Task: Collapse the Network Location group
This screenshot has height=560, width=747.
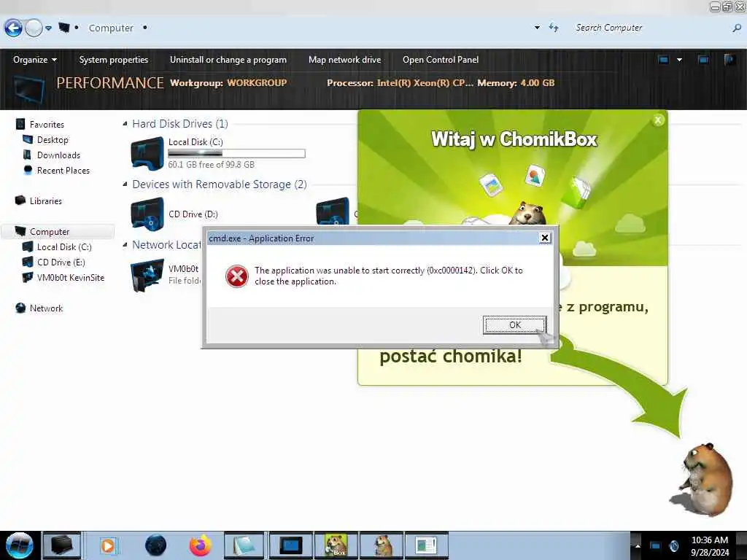Action: (x=125, y=245)
